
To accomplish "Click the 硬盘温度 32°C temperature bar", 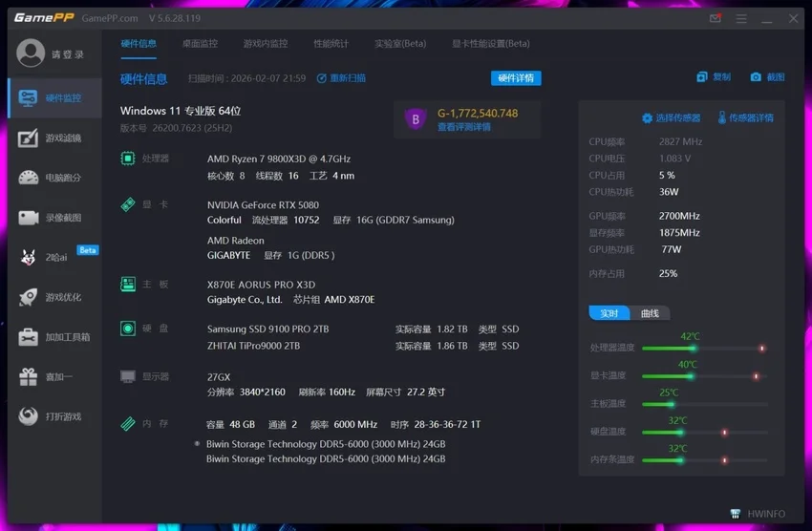I will coord(705,432).
